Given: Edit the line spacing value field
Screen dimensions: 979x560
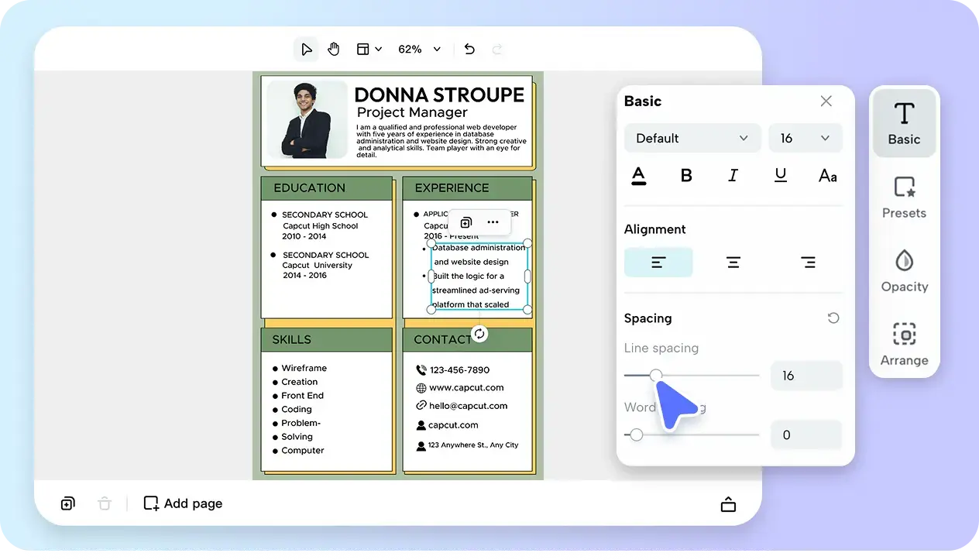Looking at the screenshot, I should (x=806, y=376).
